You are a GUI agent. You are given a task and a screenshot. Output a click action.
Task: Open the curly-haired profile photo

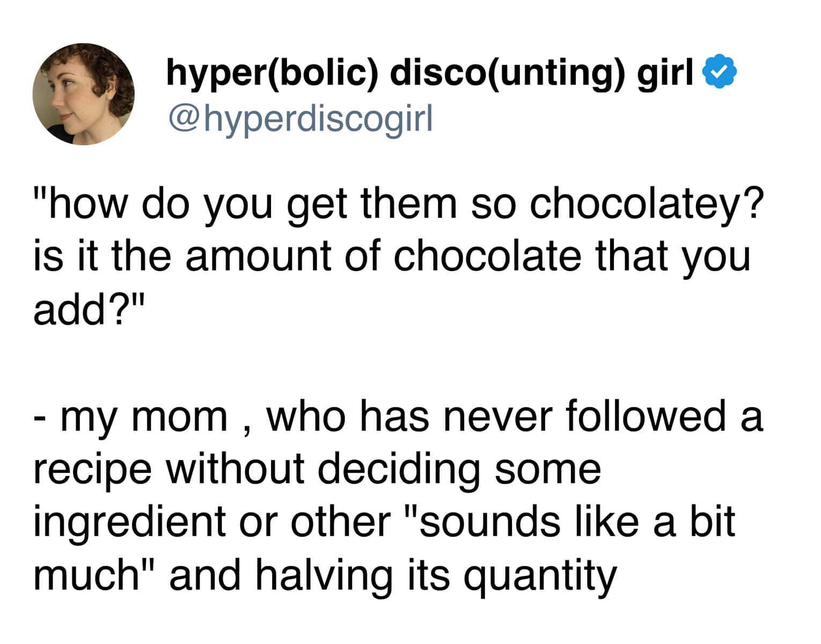click(x=84, y=94)
